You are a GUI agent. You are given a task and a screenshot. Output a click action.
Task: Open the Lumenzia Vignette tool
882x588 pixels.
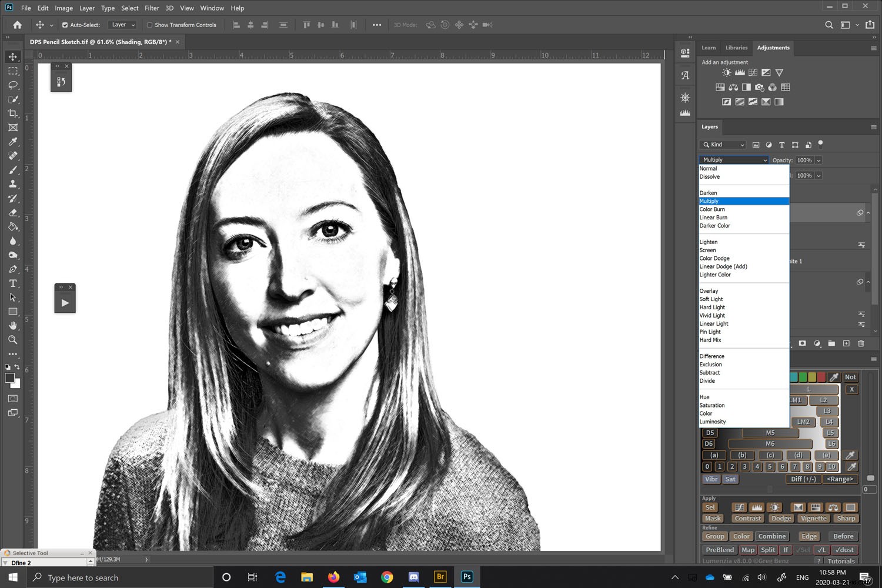pos(813,518)
